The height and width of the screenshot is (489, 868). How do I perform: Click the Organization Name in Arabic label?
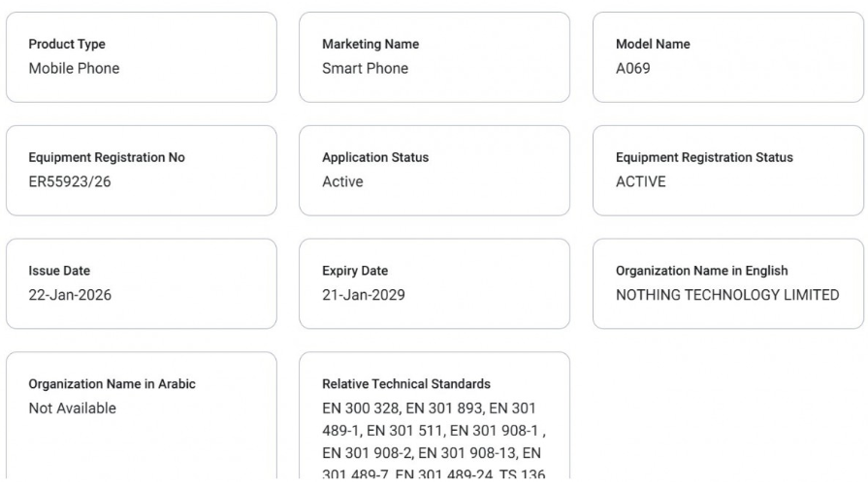[x=112, y=384]
